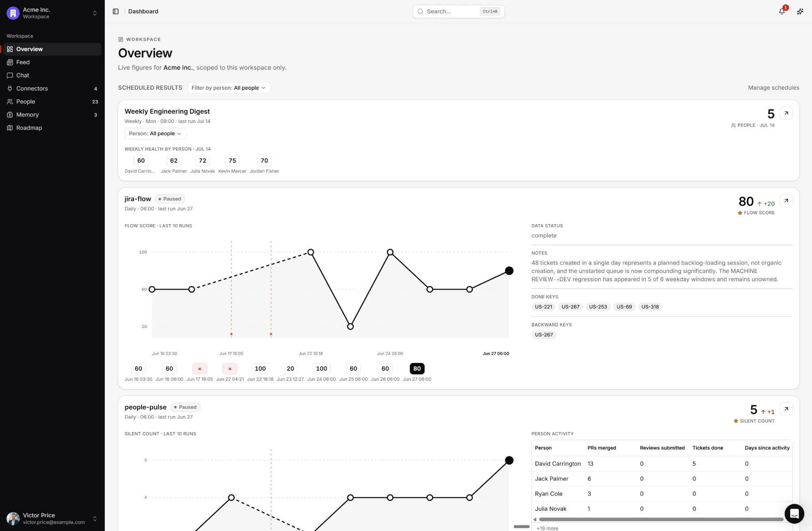Select the Jun 25 06:00 run chip
Viewport: 812px width, 531px height.
pyautogui.click(x=354, y=369)
